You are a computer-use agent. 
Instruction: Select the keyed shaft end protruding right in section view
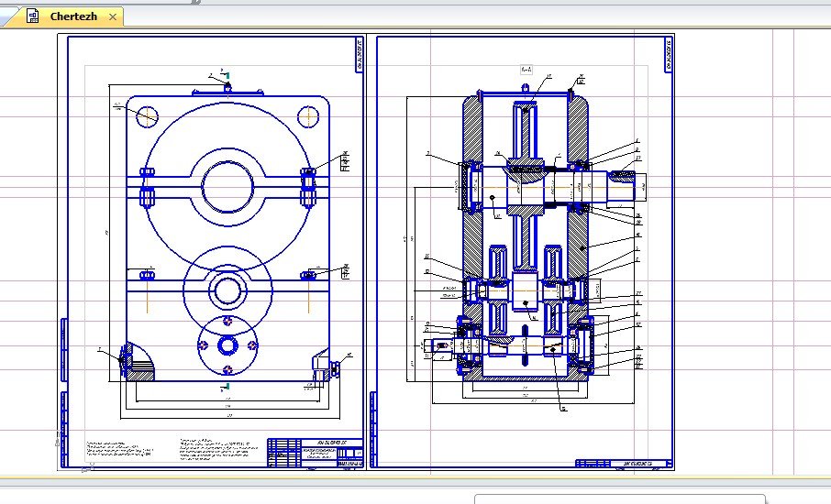pyautogui.click(x=632, y=186)
